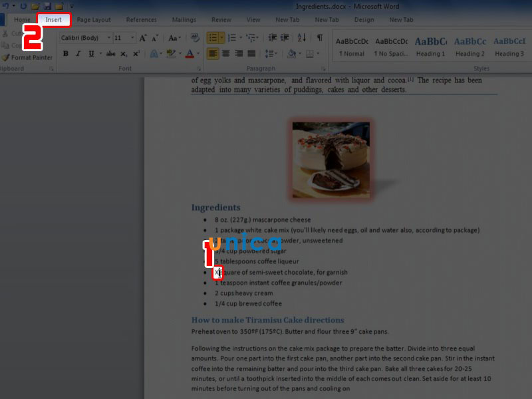Toggle strikethrough formatting
The height and width of the screenshot is (399, 532).
pos(110,54)
